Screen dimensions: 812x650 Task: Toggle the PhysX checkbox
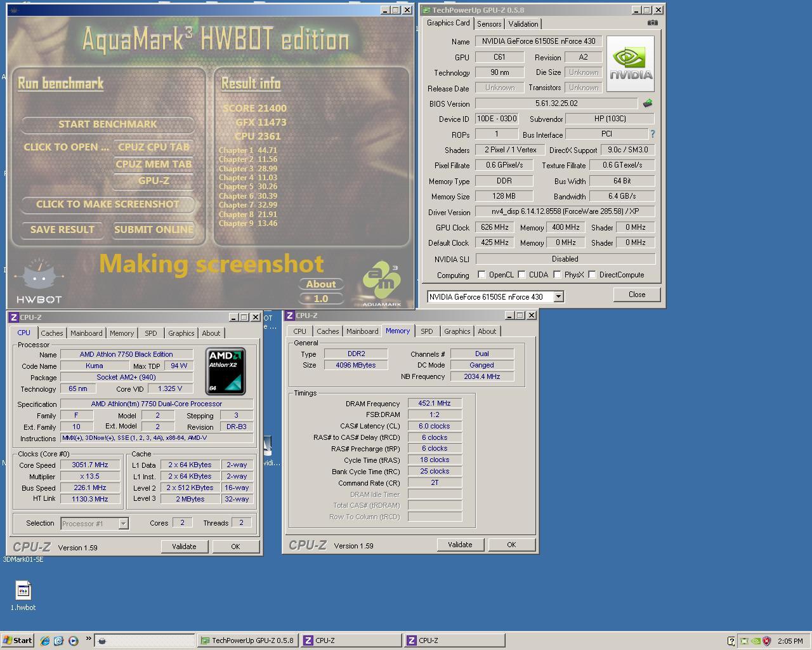coord(557,275)
